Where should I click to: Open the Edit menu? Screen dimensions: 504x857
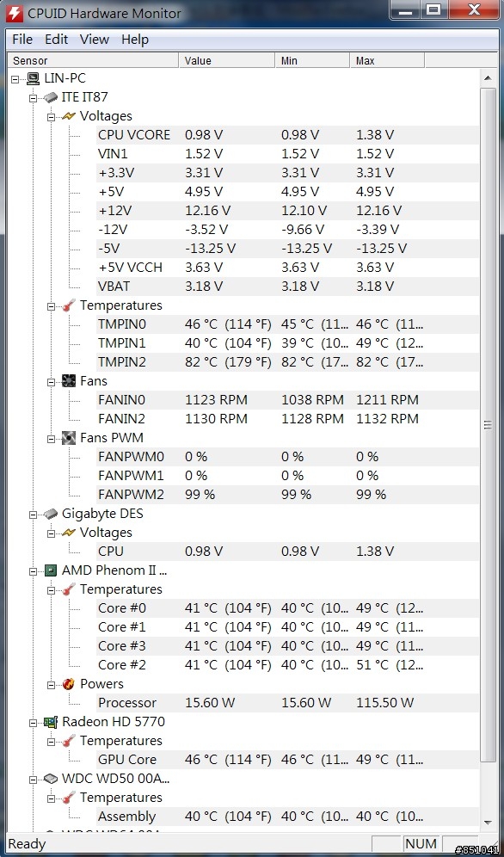[x=56, y=40]
